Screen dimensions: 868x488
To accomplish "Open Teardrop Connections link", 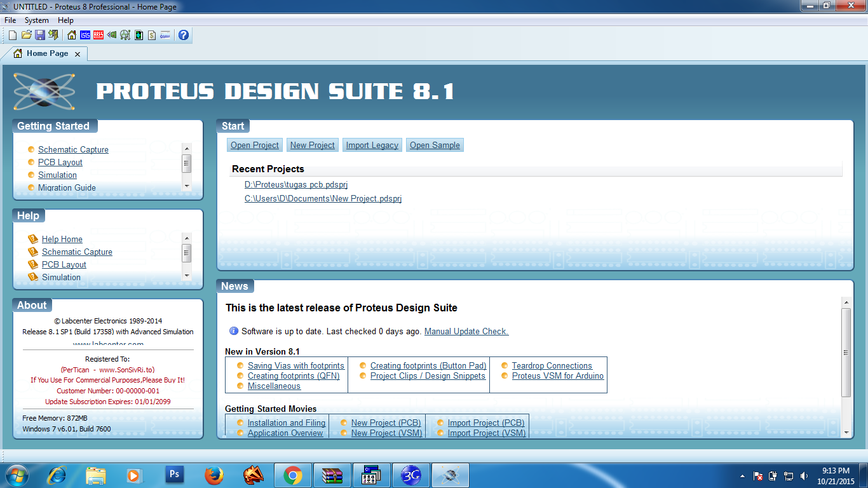I will 552,365.
